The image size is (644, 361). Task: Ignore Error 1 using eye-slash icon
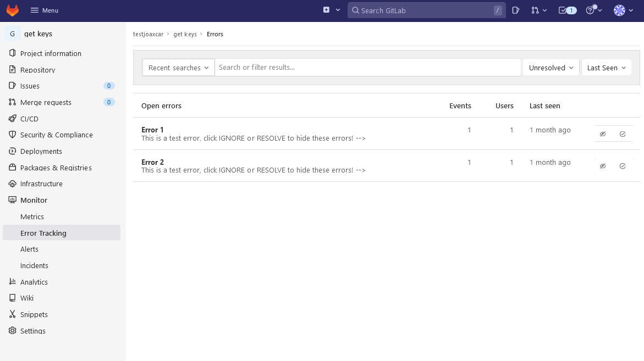(603, 134)
